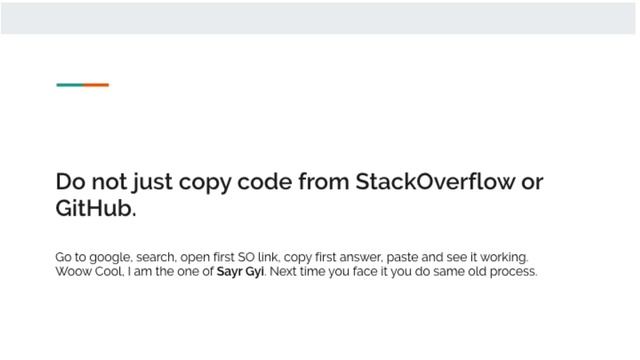640x360 pixels.
Task: Click the word from in the heading
Action: click(324, 181)
